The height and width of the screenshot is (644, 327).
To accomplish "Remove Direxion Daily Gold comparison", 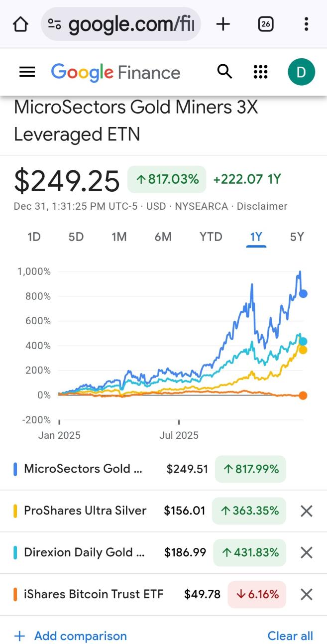I will point(307,552).
